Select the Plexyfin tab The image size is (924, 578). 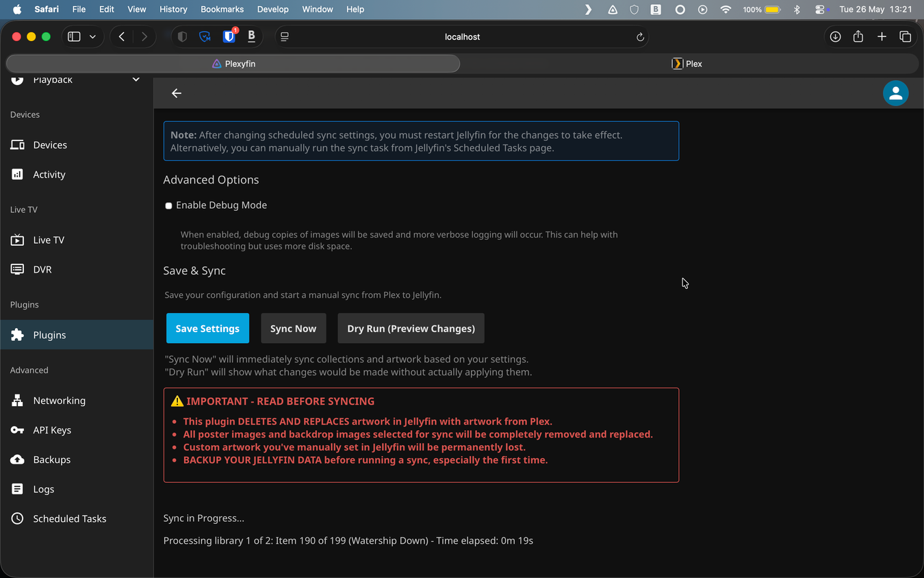233,64
